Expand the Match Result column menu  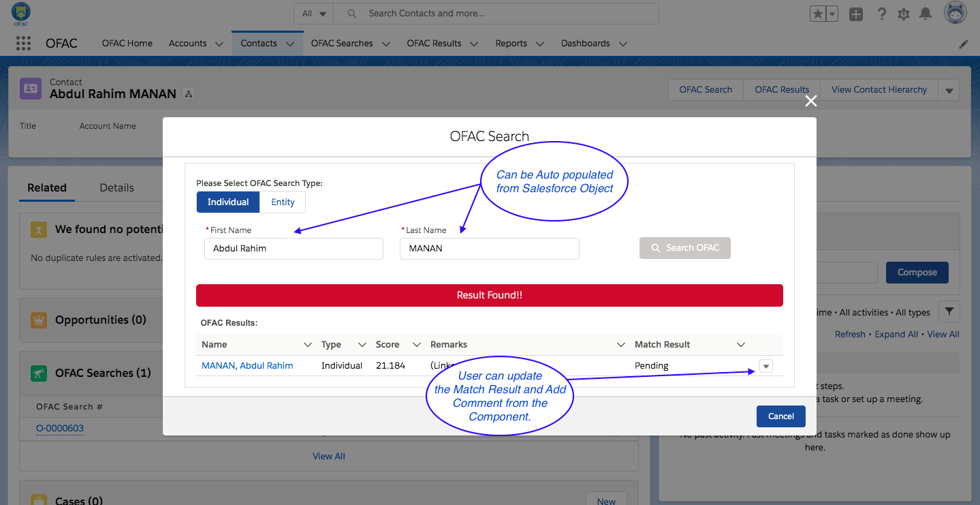(x=741, y=345)
